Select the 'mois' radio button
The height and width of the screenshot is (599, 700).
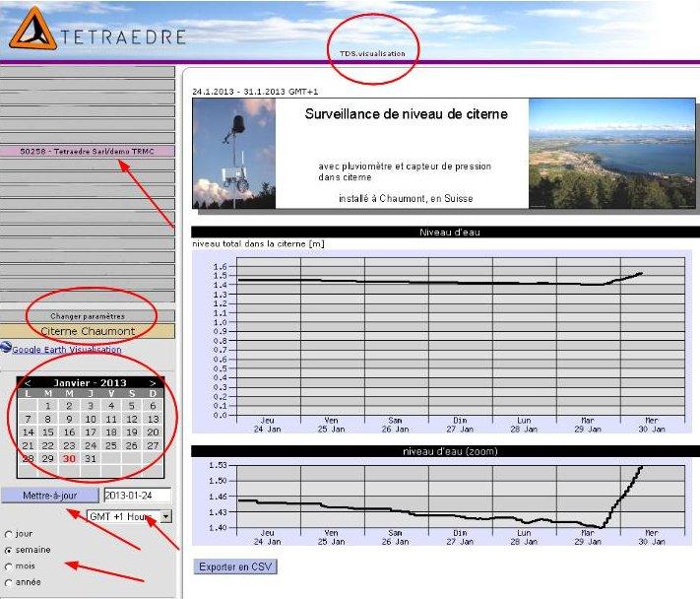(x=10, y=566)
